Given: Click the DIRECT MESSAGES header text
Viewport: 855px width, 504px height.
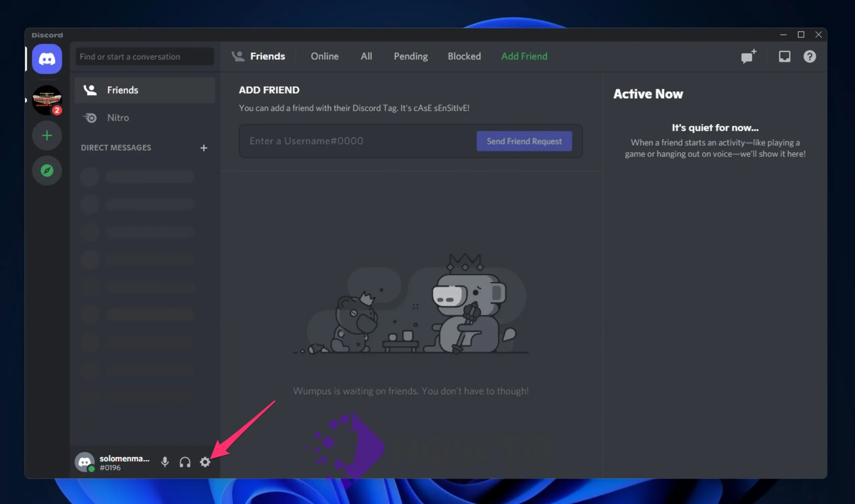Looking at the screenshot, I should click(x=116, y=148).
